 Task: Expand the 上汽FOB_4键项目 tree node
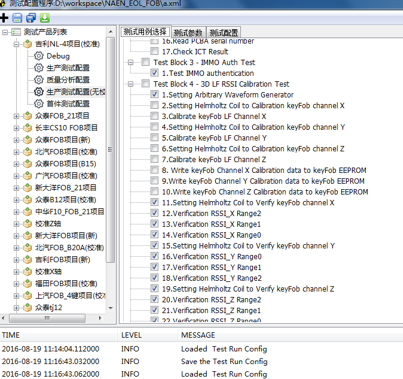pyautogui.click(x=16, y=296)
